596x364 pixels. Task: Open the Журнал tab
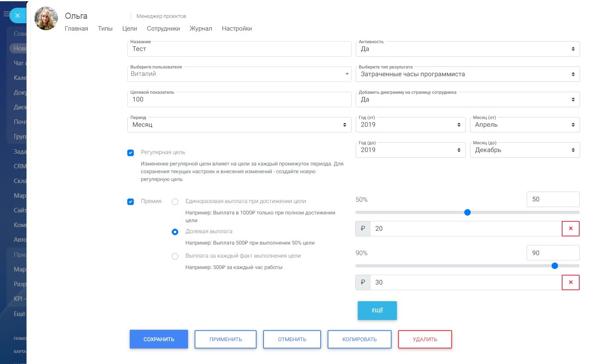(201, 29)
